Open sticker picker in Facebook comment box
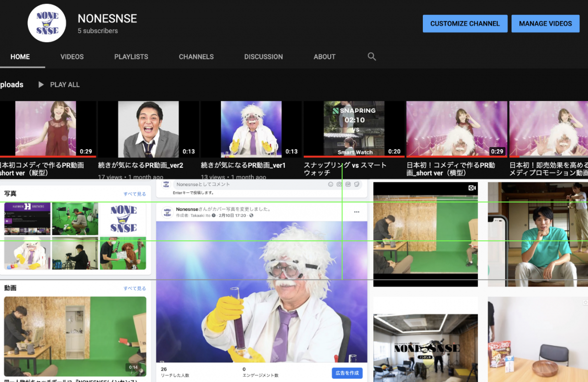The image size is (588, 382). point(357,184)
